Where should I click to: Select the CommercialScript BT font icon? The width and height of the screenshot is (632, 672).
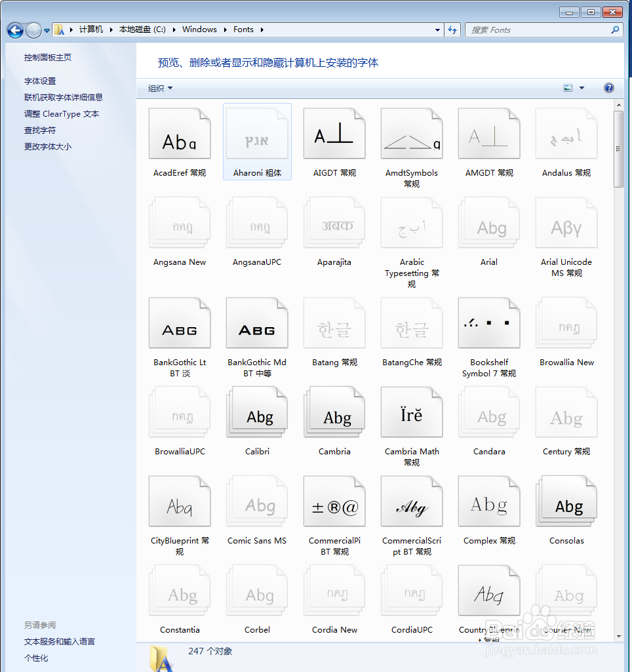pyautogui.click(x=412, y=502)
